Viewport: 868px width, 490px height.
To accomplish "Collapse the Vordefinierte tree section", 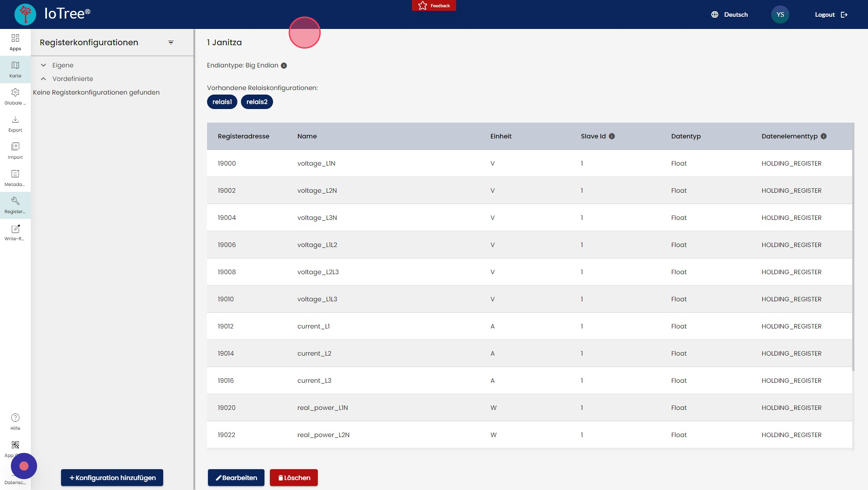I will click(43, 79).
